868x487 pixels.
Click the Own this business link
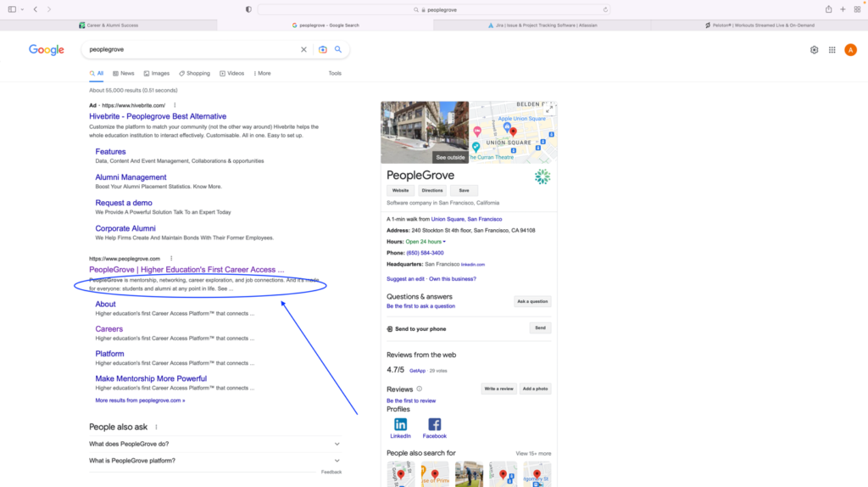[453, 278]
